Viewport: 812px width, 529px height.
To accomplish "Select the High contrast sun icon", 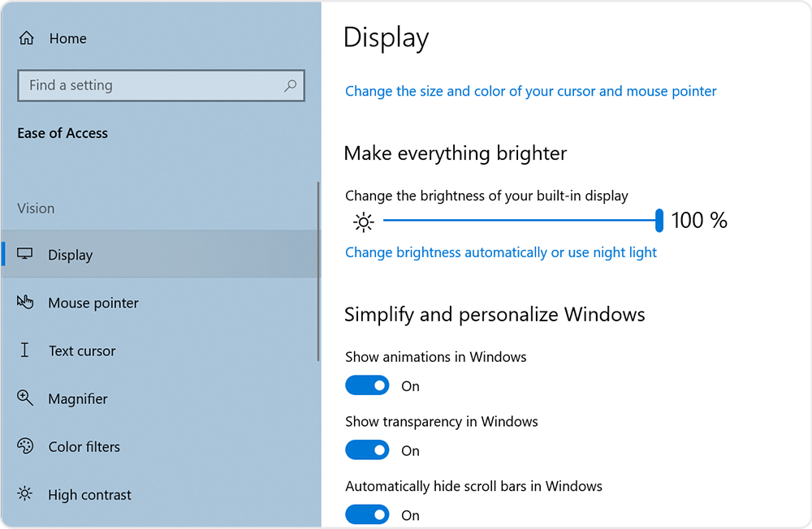I will (26, 494).
